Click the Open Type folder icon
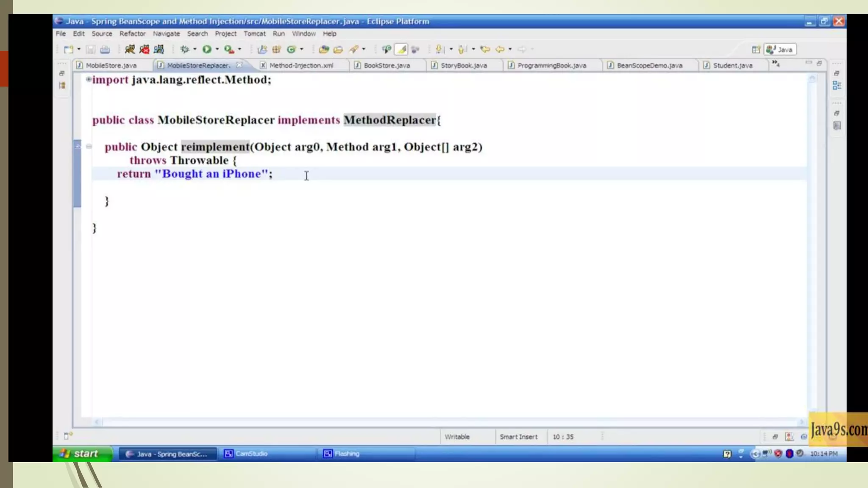This screenshot has height=488, width=868. [324, 49]
